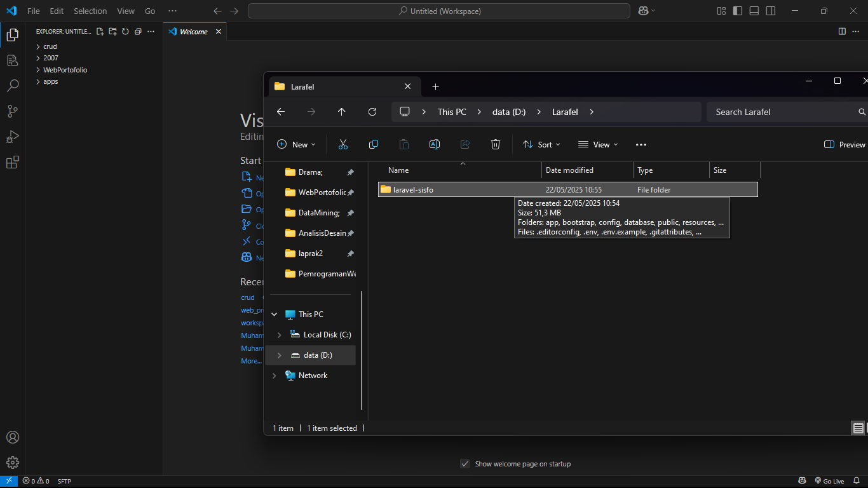
Task: Open Manage gear icon in VS Code
Action: tap(12, 463)
